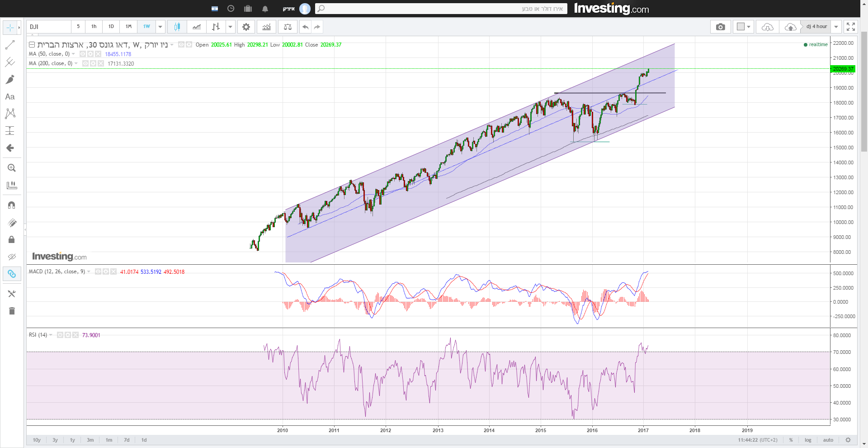868x448 pixels.
Task: Pick the brush drawing tool
Action: click(x=10, y=79)
